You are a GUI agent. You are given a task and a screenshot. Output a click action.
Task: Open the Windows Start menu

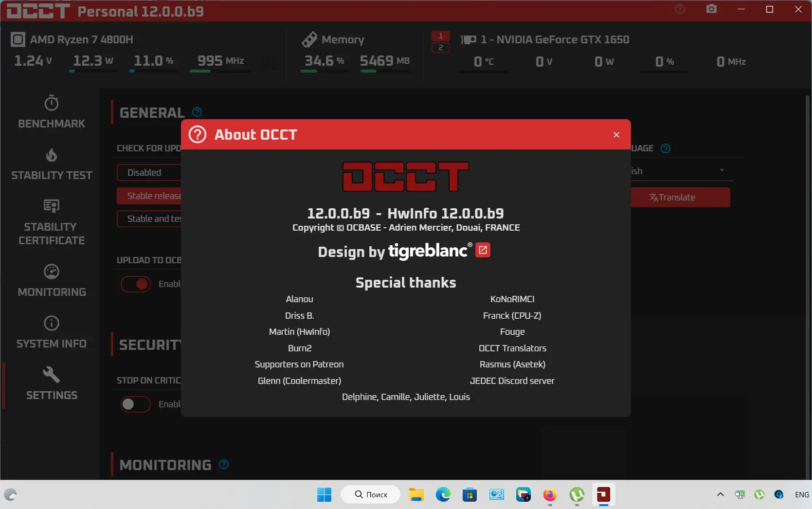(324, 495)
